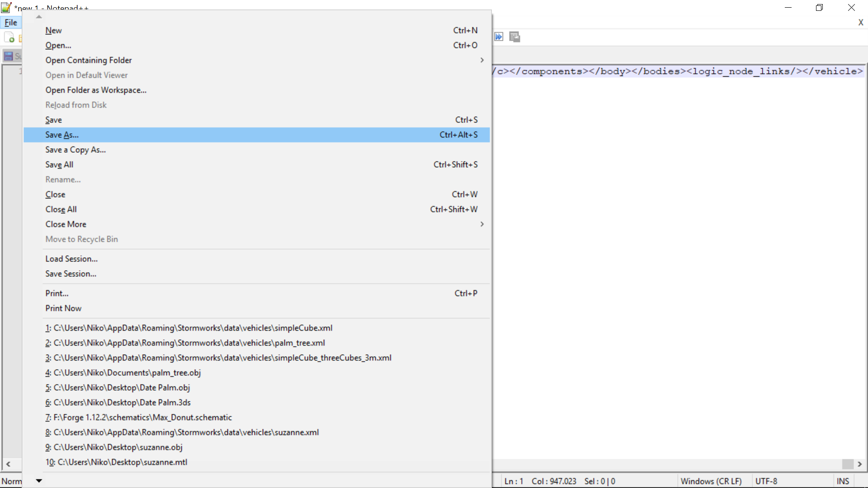Click the Save recorded macro toolbar icon
The image size is (868, 488).
(514, 37)
